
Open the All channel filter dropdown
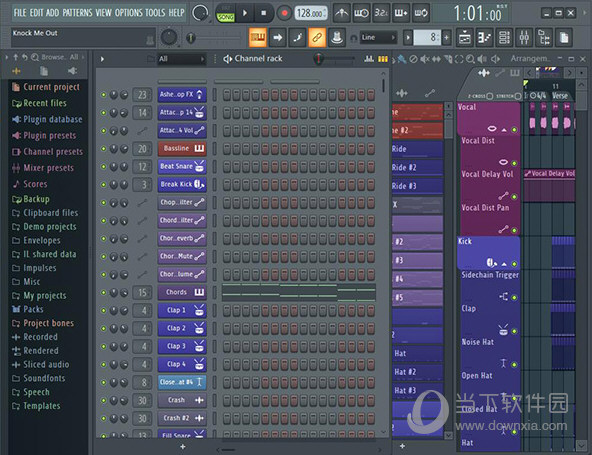181,59
